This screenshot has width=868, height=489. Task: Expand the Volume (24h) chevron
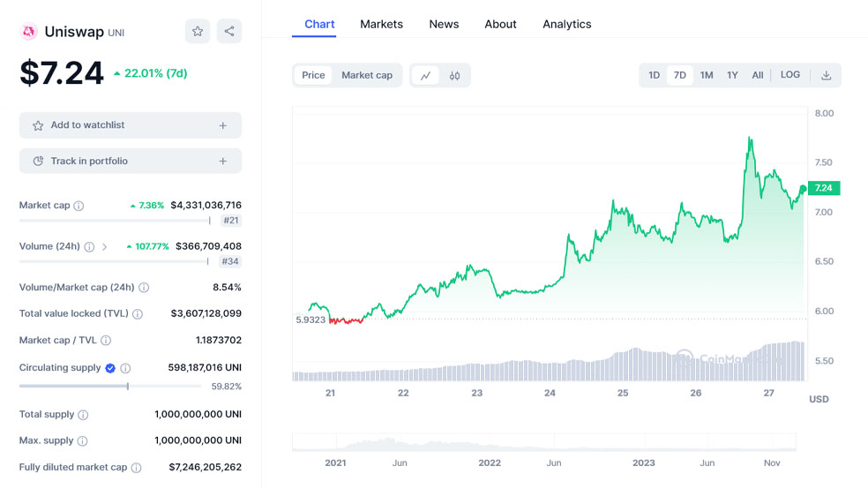click(105, 247)
